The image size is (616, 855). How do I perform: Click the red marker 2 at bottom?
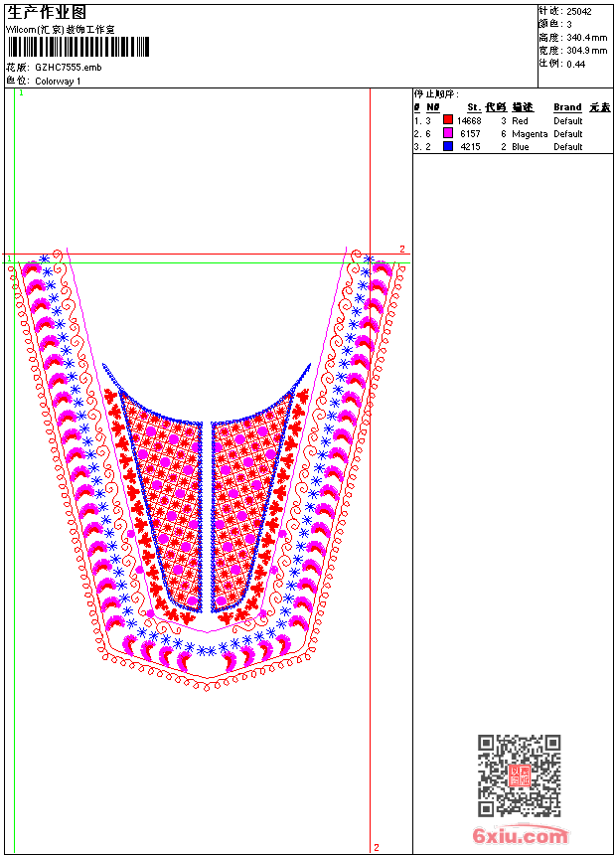pyautogui.click(x=377, y=847)
